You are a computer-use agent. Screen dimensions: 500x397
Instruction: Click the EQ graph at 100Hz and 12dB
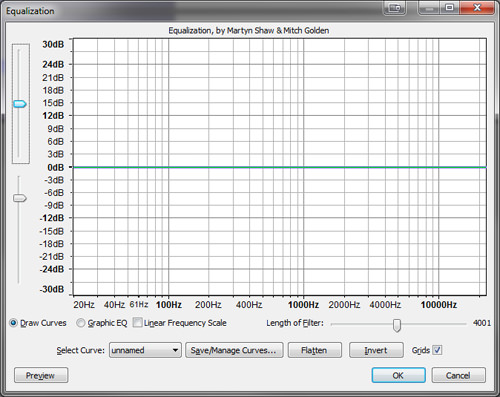[x=169, y=116]
